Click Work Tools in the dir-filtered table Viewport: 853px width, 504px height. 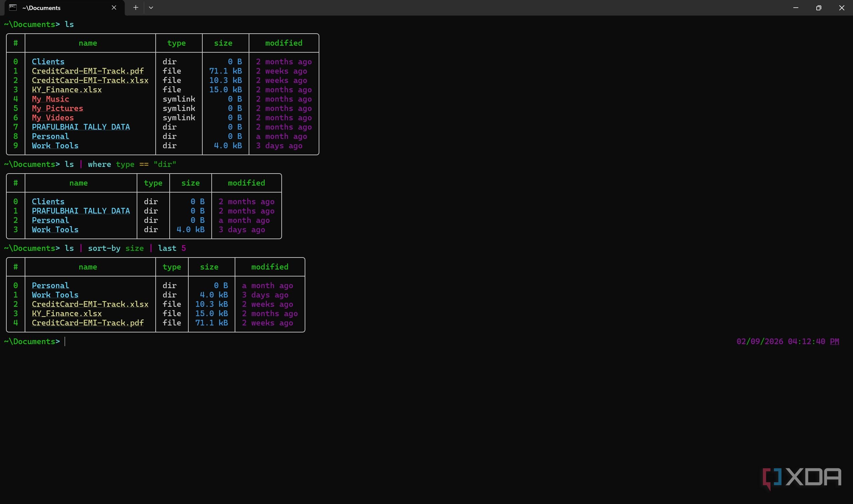(55, 230)
